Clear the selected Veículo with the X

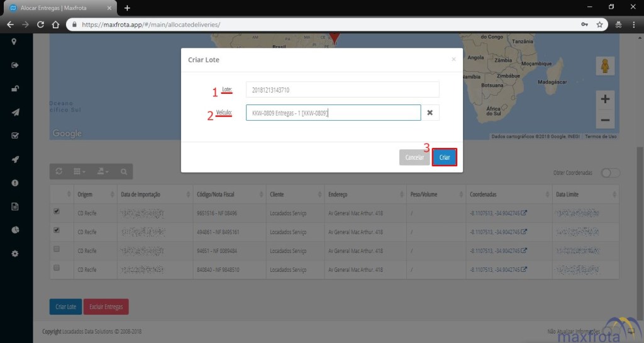tap(430, 113)
